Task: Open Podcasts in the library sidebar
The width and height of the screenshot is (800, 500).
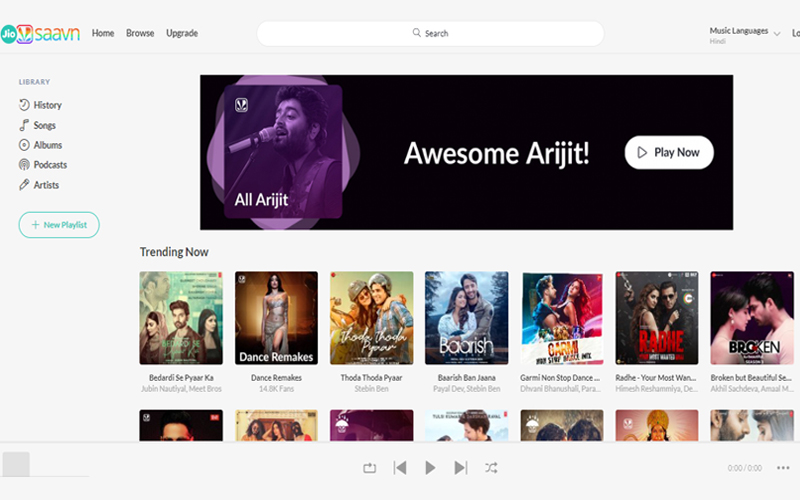Action: (50, 165)
